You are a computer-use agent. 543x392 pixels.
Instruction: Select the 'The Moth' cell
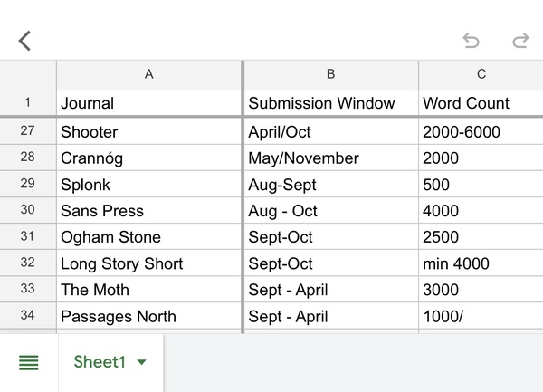149,289
